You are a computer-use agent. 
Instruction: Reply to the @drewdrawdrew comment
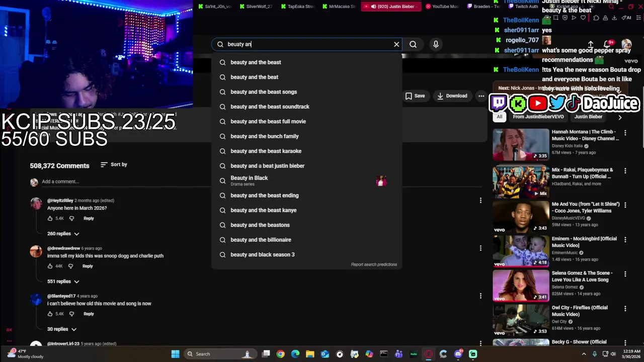(x=88, y=266)
